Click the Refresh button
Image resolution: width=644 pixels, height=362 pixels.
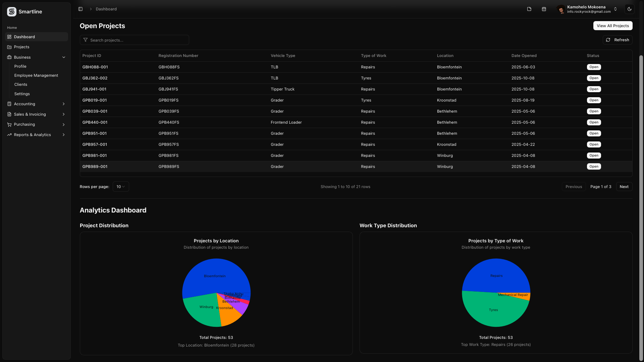(x=618, y=40)
